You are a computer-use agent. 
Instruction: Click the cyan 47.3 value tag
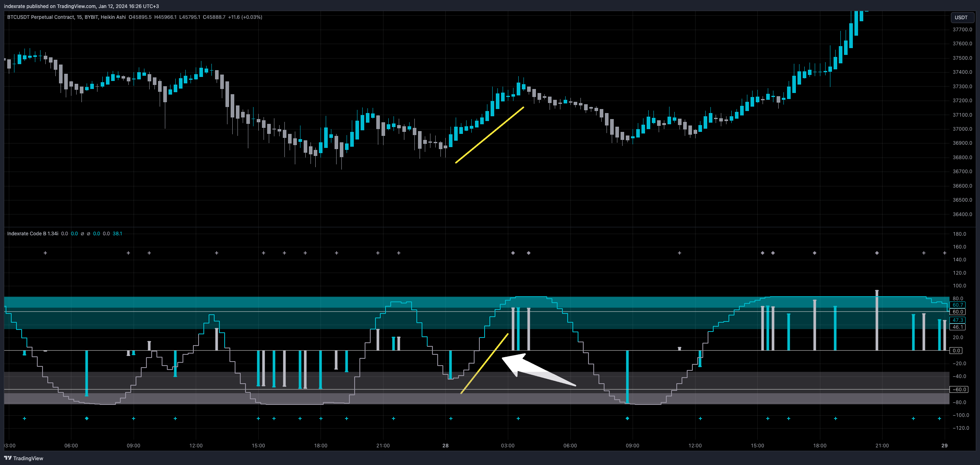[x=958, y=320]
